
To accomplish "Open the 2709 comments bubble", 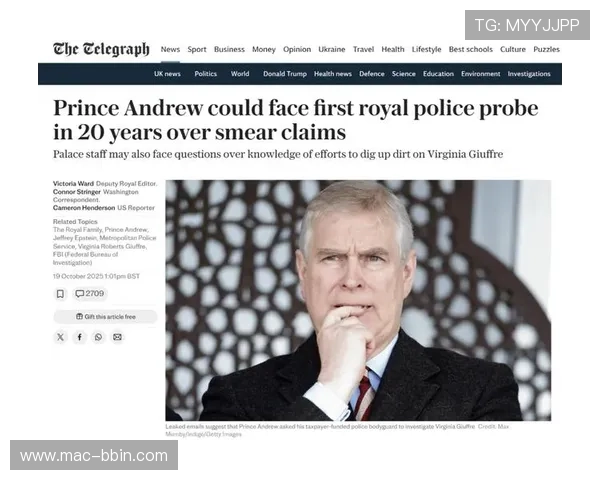I will click(x=90, y=294).
